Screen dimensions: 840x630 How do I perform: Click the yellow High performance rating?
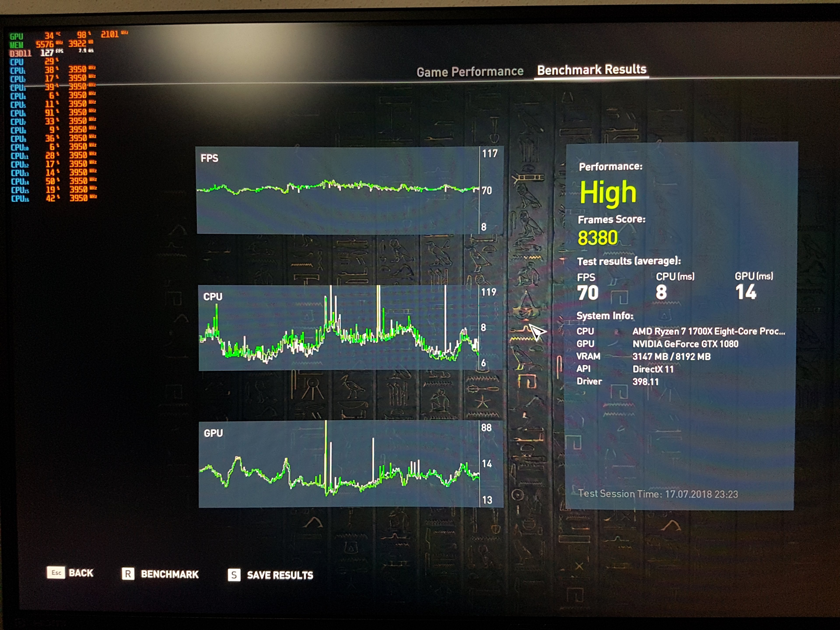608,192
